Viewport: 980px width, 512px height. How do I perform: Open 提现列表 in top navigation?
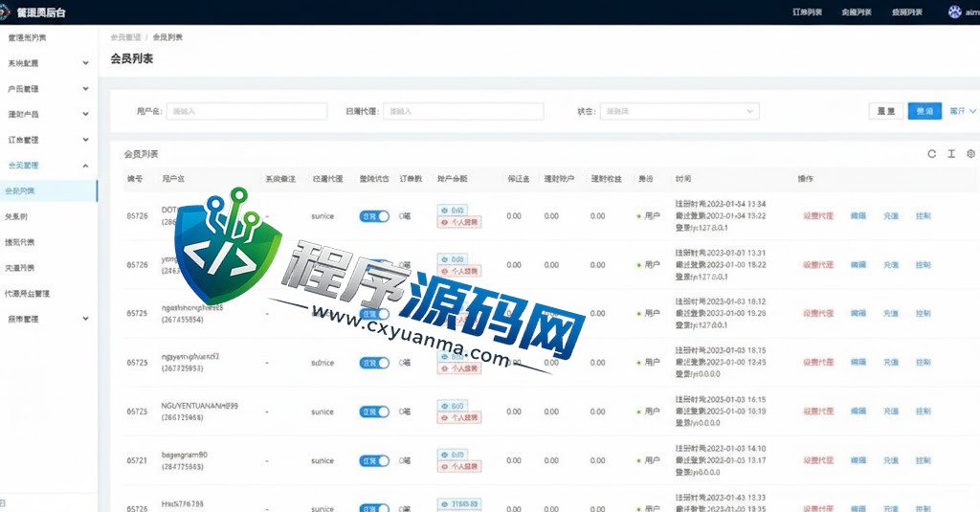click(907, 11)
